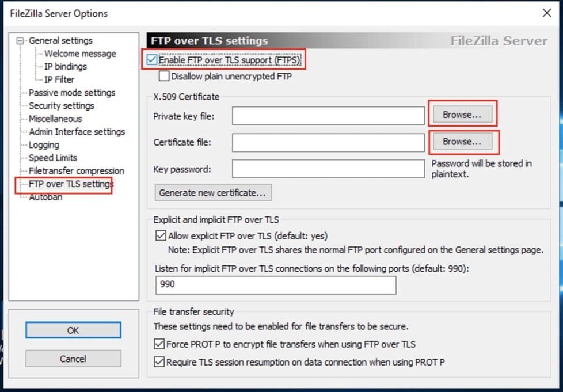Image resolution: width=563 pixels, height=392 pixels.
Task: Enable FTP over TLS support checkbox
Action: (152, 59)
